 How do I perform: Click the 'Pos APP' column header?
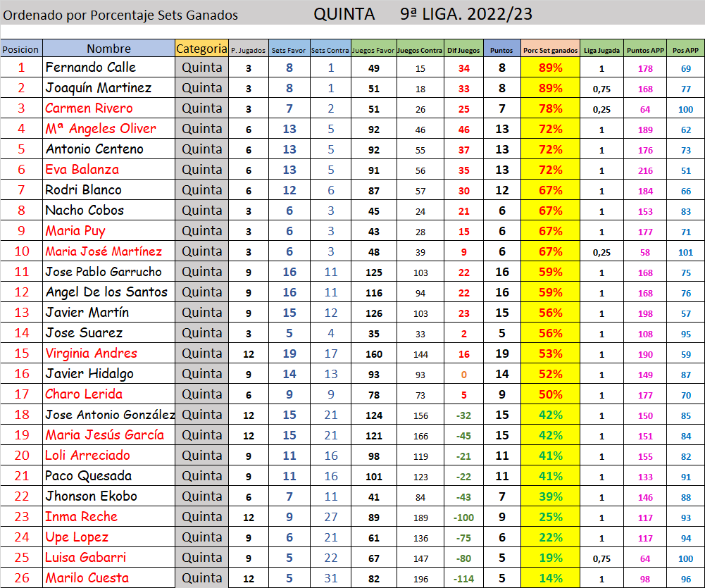pyautogui.click(x=686, y=49)
